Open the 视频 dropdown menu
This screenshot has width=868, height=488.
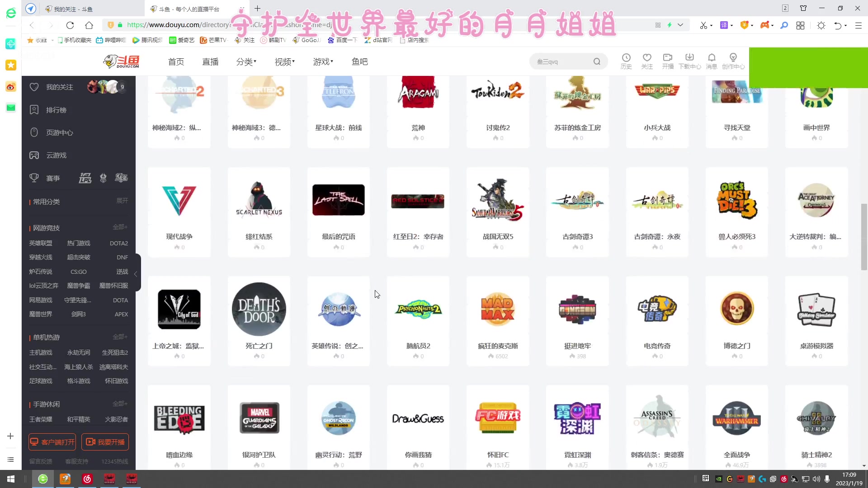(284, 61)
